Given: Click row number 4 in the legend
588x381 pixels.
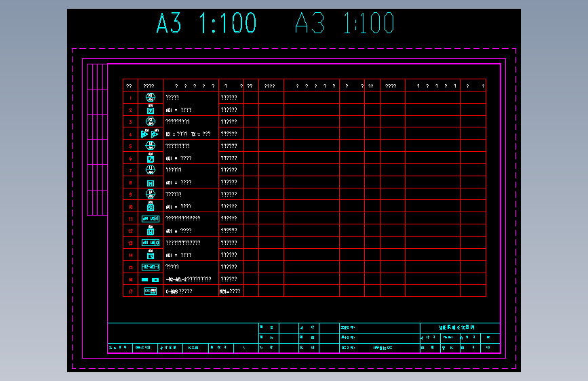Looking at the screenshot, I should [130, 135].
